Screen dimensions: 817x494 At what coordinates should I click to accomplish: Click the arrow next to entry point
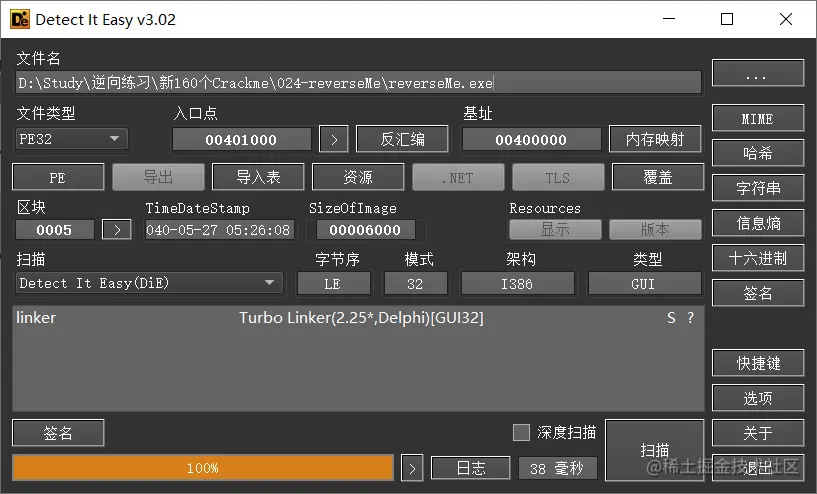click(333, 140)
